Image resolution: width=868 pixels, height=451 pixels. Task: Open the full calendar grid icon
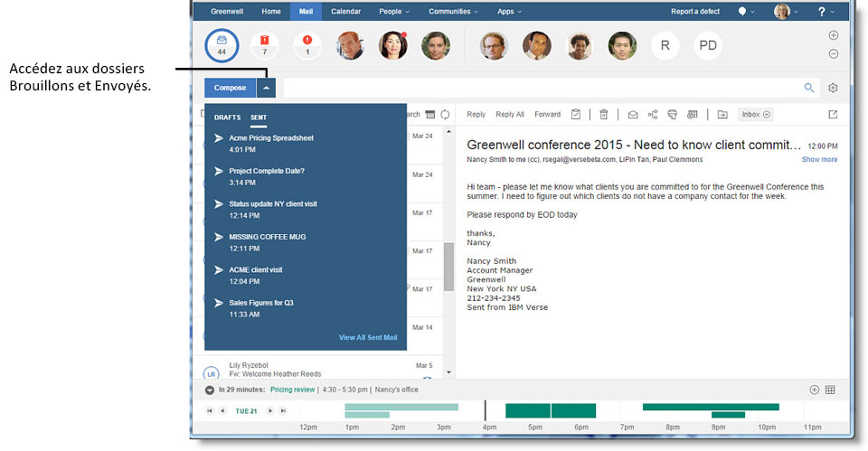(x=830, y=390)
